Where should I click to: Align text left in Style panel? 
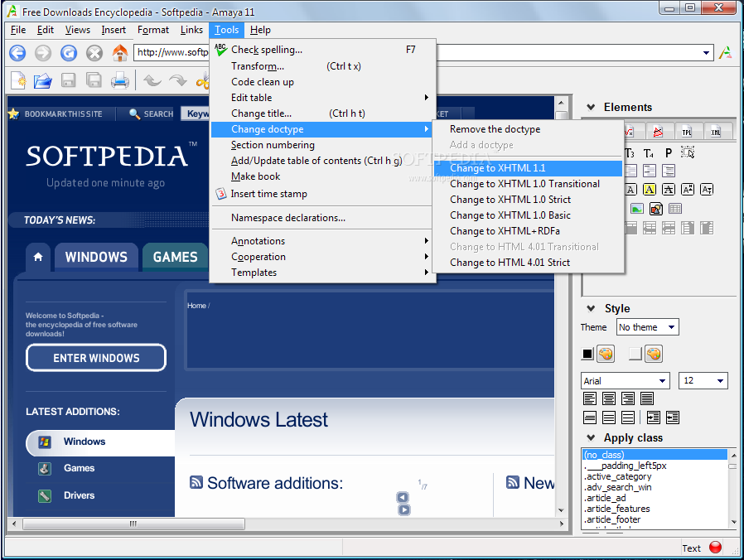590,398
